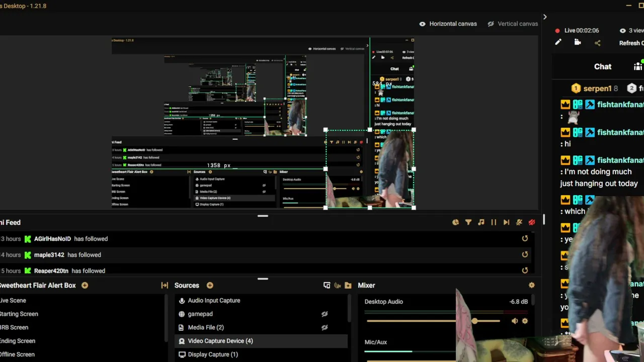The image size is (644, 362).
Task: Click maple3142 in the mini feed
Action: coord(49,255)
